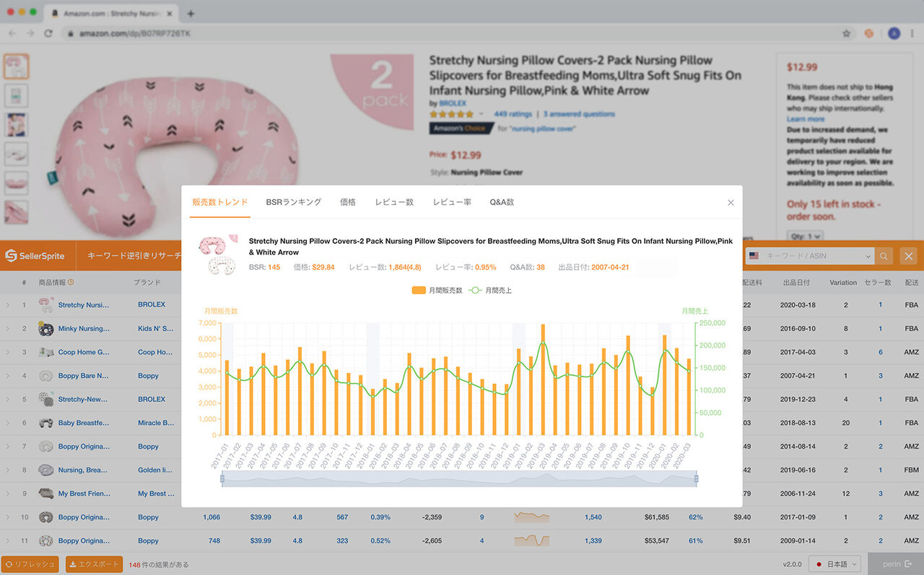Switch to the レビュー数 tab
Viewport: 924px width, 575px height.
394,202
